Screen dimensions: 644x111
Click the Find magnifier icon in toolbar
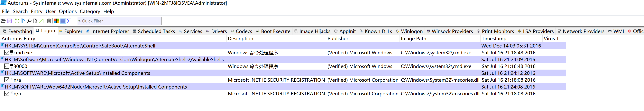pos(29,21)
